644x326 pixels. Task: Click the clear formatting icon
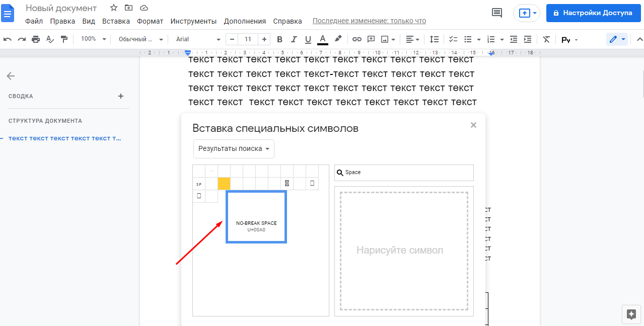click(546, 39)
